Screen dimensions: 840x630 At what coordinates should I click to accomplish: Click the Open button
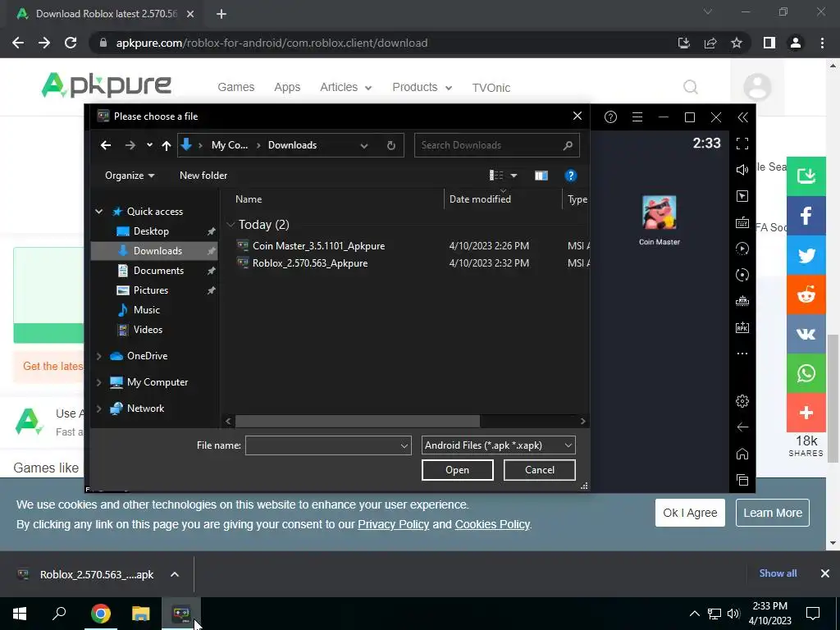point(458,470)
